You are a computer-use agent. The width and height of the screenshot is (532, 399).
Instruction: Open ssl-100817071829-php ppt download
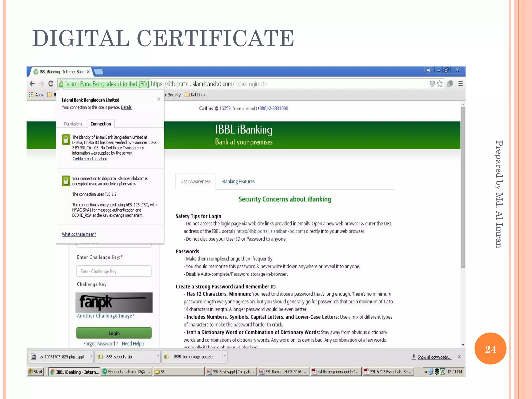(x=58, y=357)
